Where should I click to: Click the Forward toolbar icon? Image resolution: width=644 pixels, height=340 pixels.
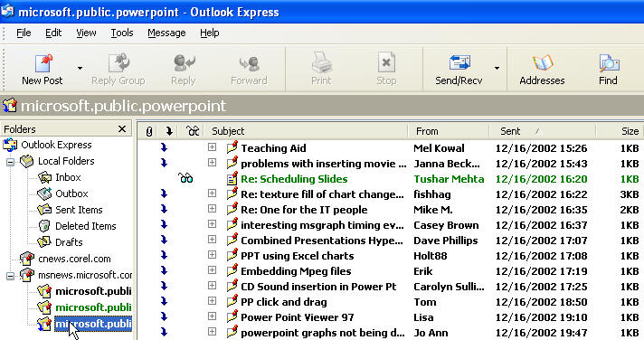(249, 63)
